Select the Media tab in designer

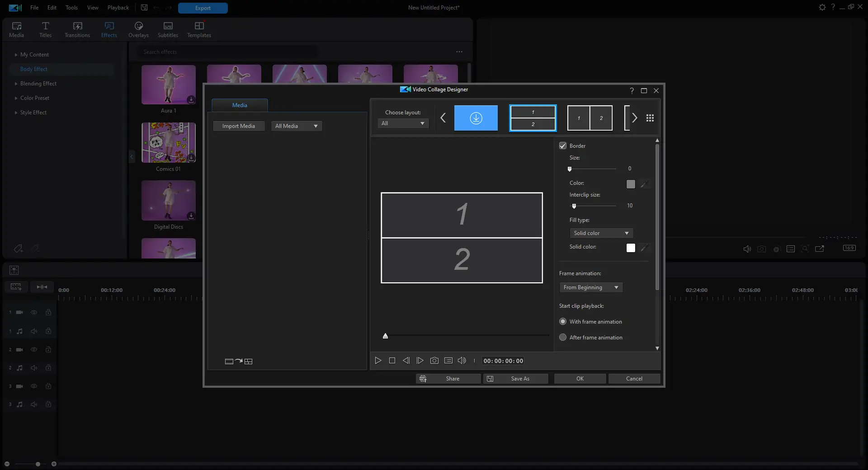pyautogui.click(x=240, y=105)
